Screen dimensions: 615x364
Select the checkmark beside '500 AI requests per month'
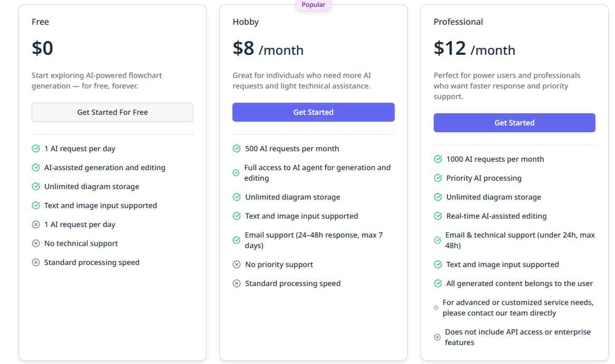pyautogui.click(x=236, y=149)
